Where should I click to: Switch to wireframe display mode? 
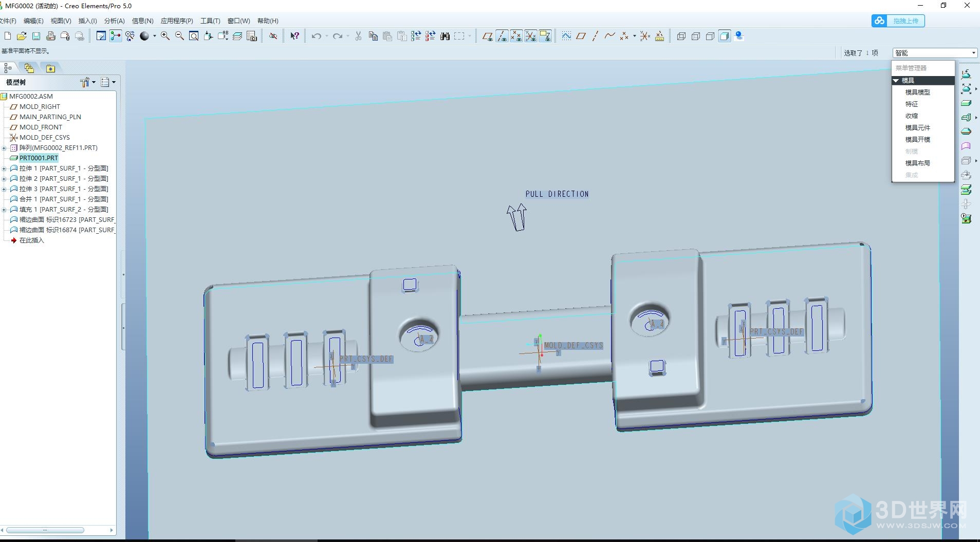(x=681, y=36)
